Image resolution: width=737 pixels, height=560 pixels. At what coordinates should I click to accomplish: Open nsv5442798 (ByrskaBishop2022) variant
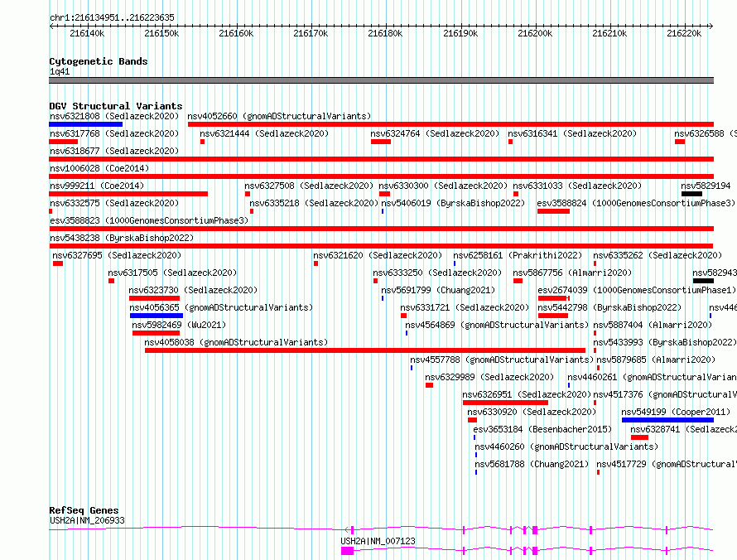[609, 307]
